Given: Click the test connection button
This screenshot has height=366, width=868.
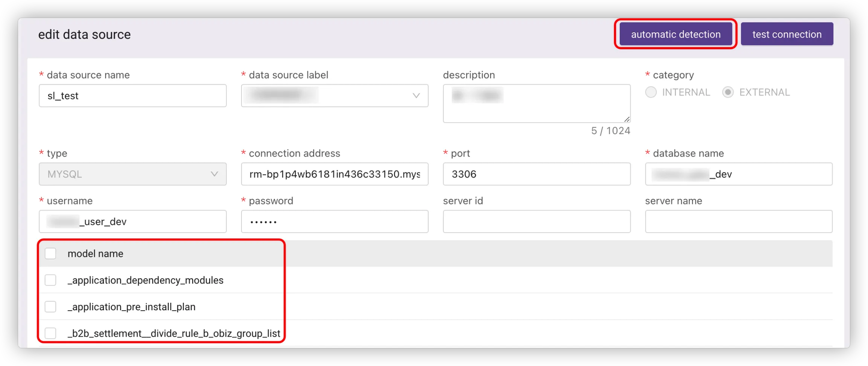Looking at the screenshot, I should 787,34.
